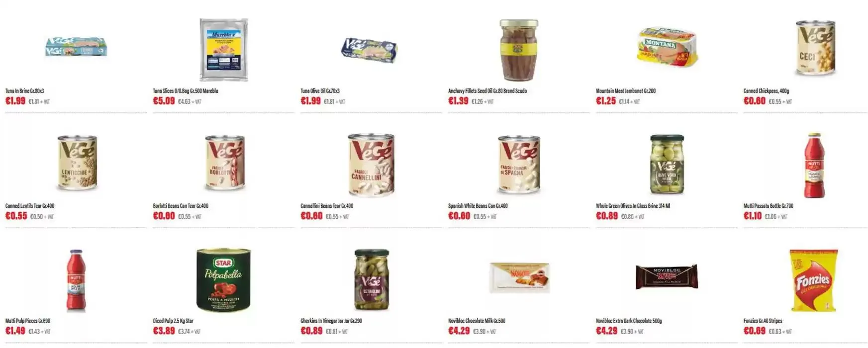Click the €5.09 price of Mareblu tuna

click(x=164, y=101)
